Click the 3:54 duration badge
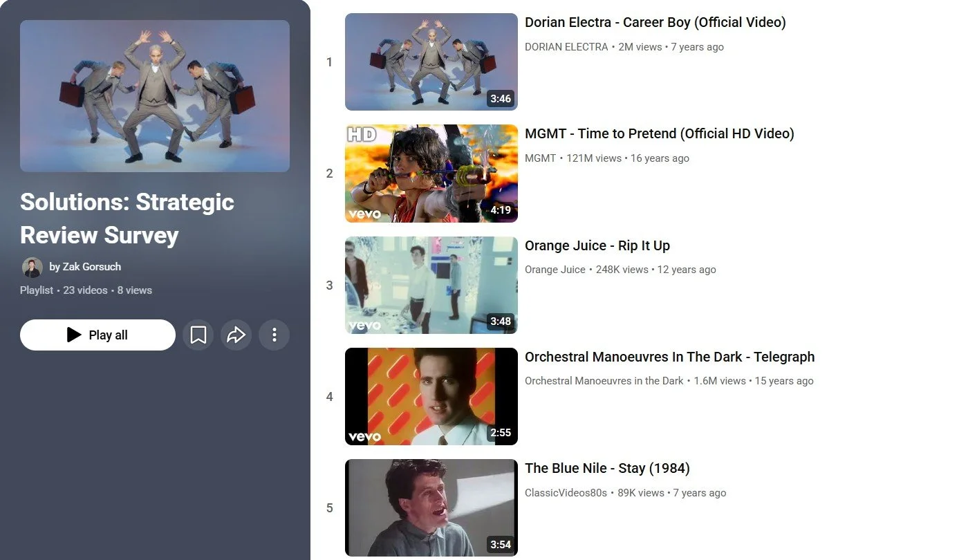Screen dimensions: 977x560 [501, 545]
